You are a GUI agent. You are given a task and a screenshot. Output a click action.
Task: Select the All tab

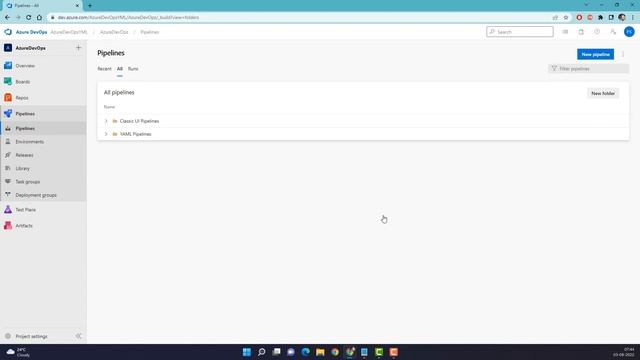click(x=120, y=69)
